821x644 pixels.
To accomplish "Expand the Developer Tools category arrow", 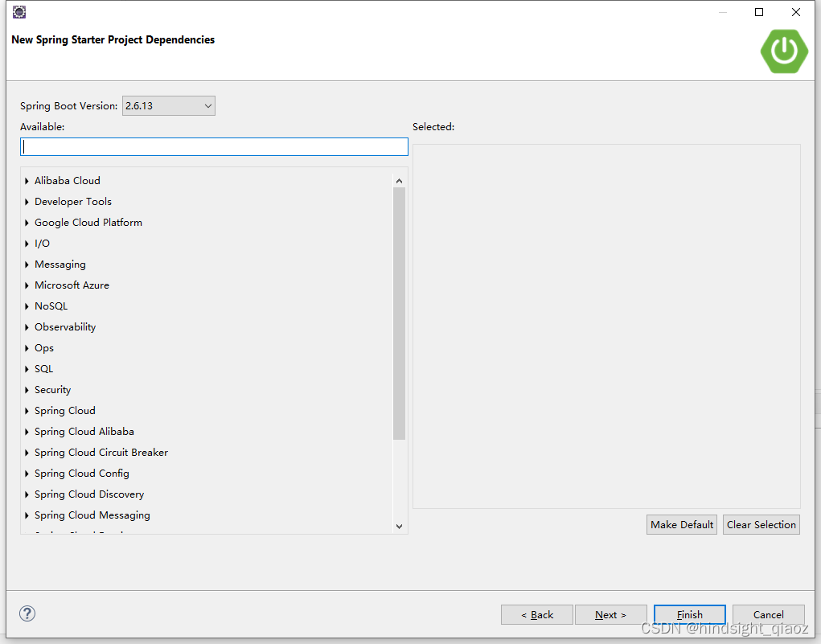I will [27, 202].
